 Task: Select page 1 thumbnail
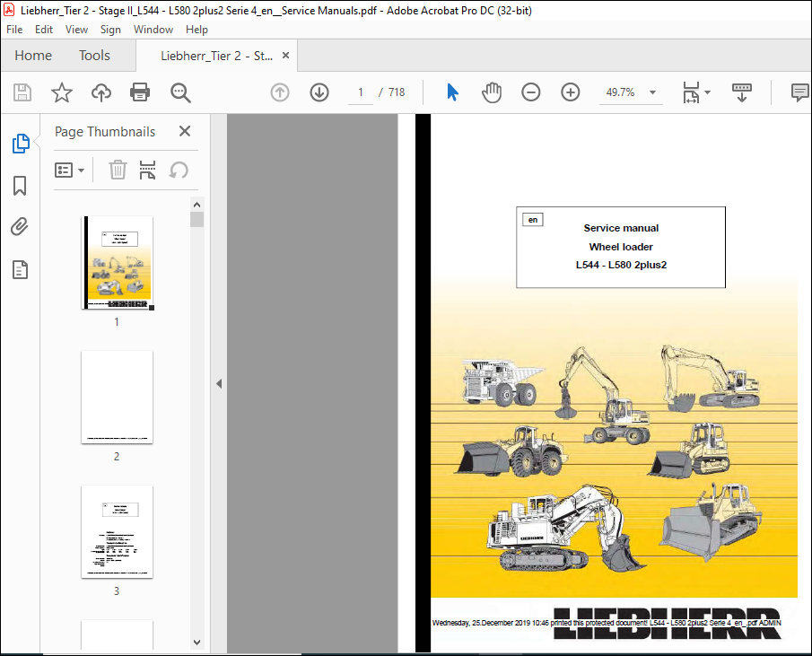coord(118,263)
